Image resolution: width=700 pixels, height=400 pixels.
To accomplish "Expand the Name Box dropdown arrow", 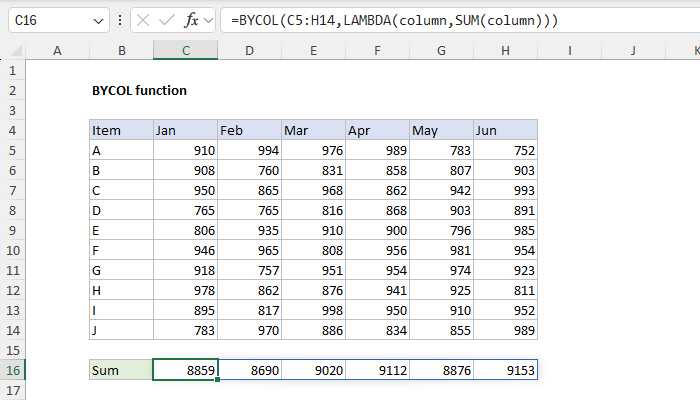I will coord(98,21).
